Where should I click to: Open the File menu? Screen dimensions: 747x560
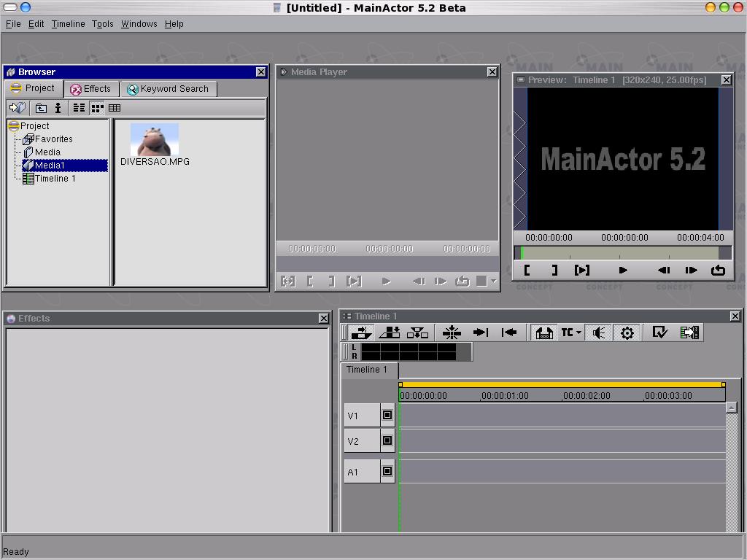coord(13,24)
